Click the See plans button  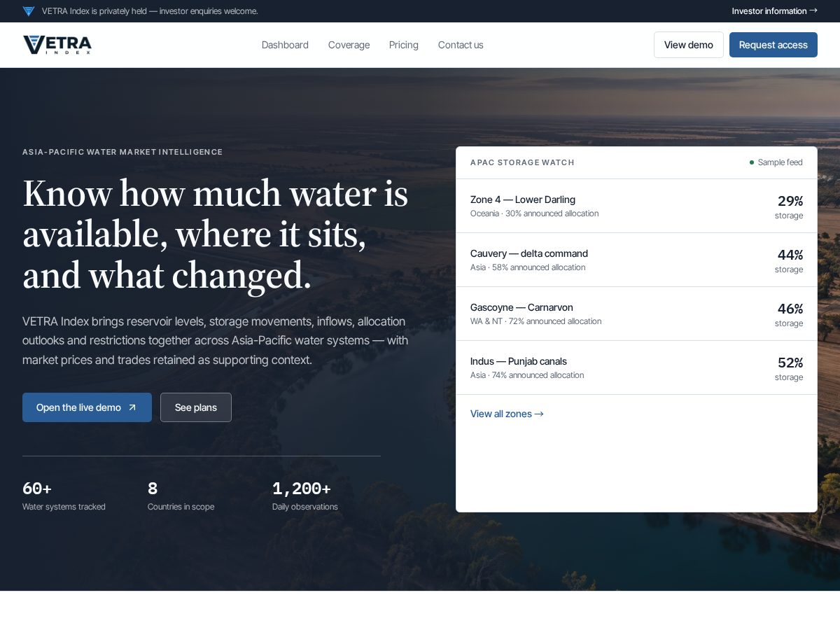[196, 407]
